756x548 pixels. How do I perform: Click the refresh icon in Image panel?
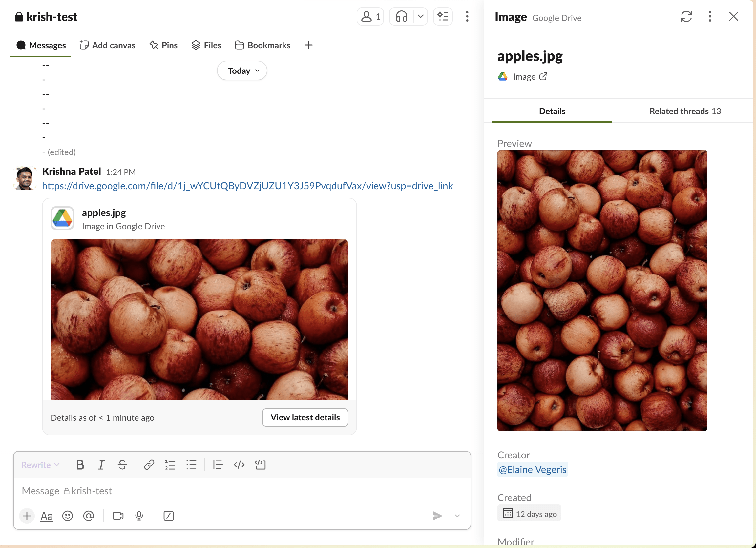click(x=686, y=17)
